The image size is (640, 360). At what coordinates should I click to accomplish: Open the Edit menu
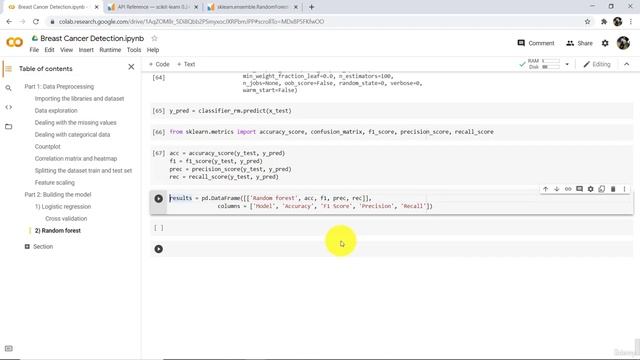tap(49, 50)
